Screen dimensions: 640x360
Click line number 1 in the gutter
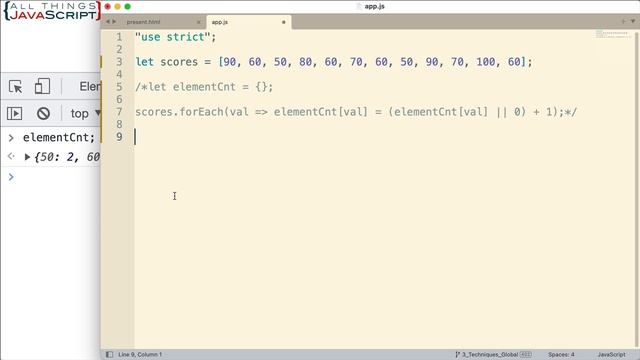119,37
